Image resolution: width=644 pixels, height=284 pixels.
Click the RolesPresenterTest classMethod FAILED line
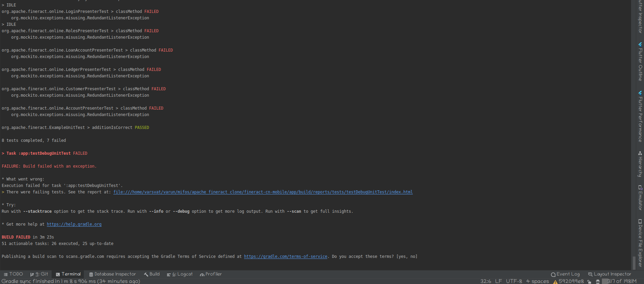80,31
